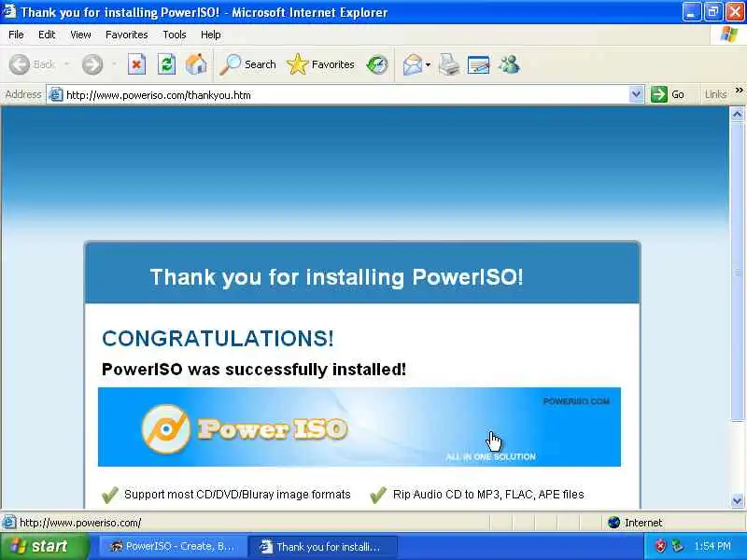
Task: Open the File menu
Action: (x=16, y=35)
